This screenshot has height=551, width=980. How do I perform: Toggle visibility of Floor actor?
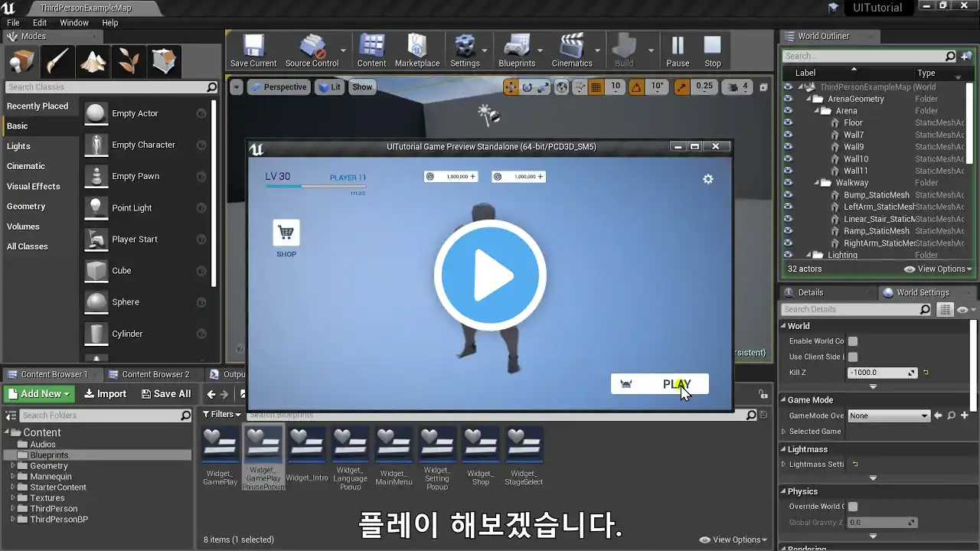[x=788, y=122]
